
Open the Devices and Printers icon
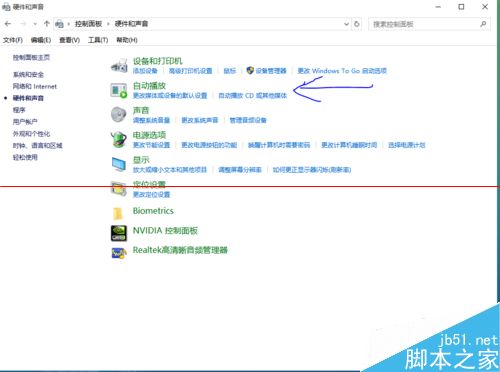(119, 65)
